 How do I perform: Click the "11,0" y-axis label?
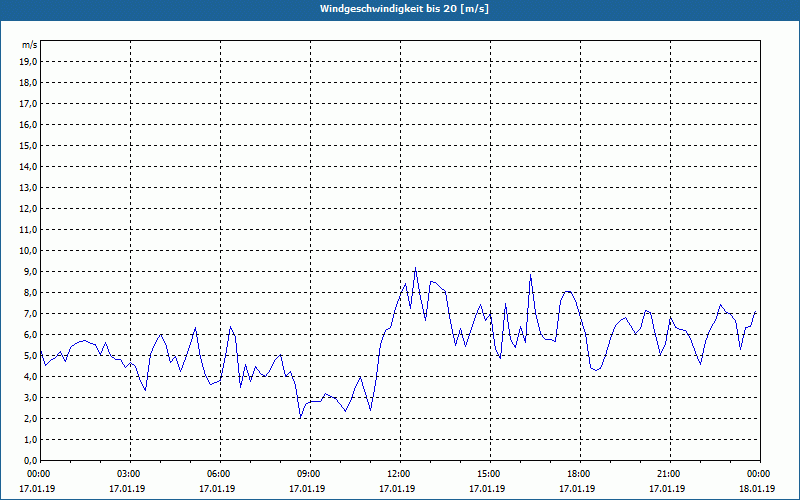coord(28,230)
